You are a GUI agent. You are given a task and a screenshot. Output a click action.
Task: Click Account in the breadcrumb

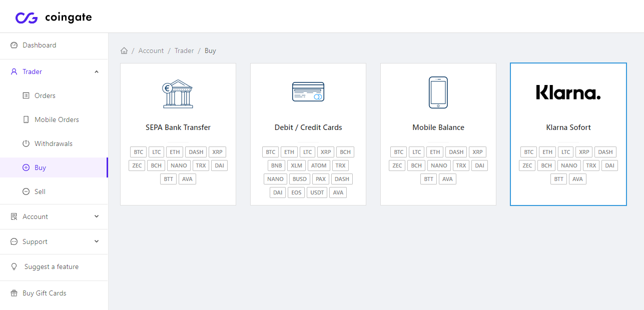pyautogui.click(x=151, y=50)
